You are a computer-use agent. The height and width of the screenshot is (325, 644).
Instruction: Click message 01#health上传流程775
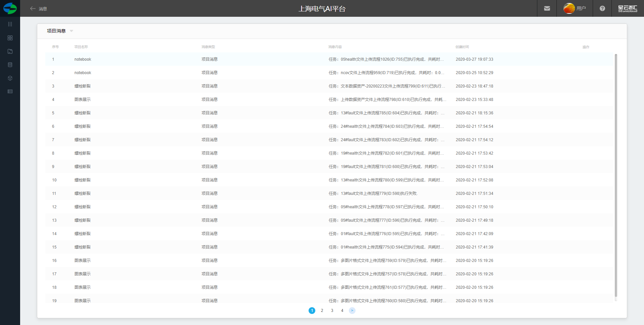[386, 247]
